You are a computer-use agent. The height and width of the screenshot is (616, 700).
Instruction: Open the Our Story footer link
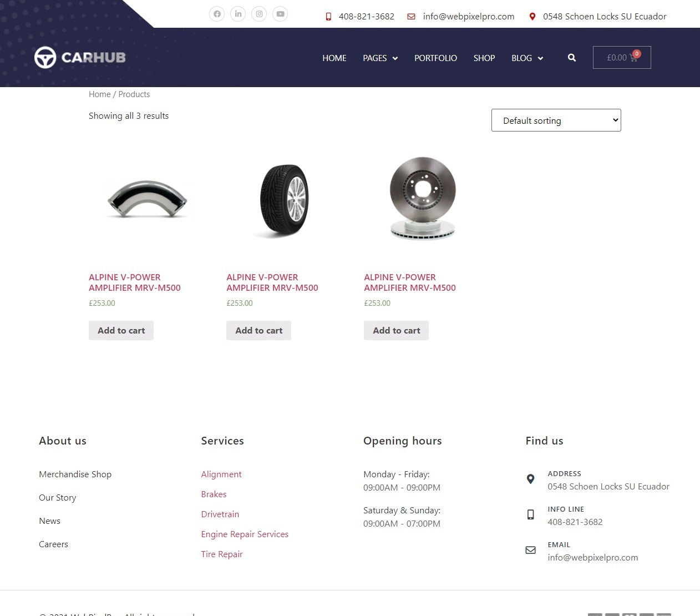tap(57, 497)
